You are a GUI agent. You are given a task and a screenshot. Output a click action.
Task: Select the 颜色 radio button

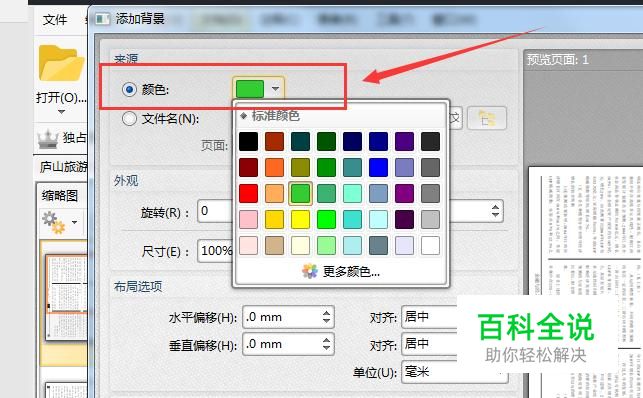click(x=129, y=89)
